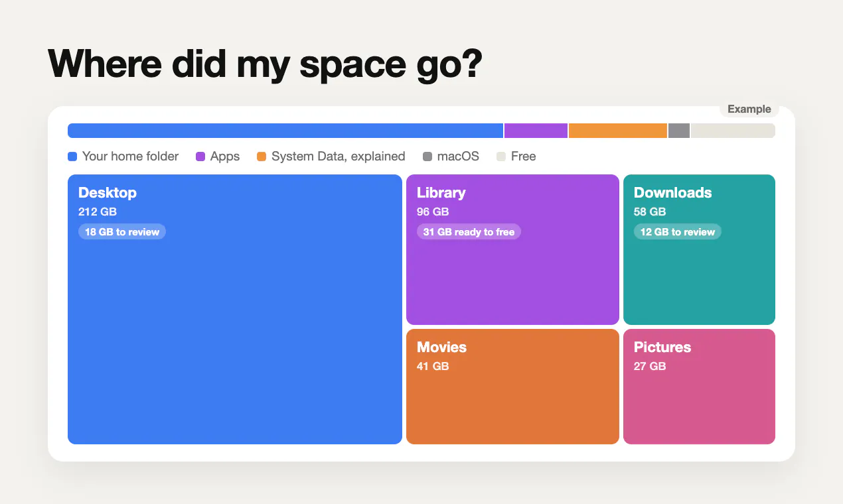Click the '12 GB to review' badge

[x=678, y=231]
